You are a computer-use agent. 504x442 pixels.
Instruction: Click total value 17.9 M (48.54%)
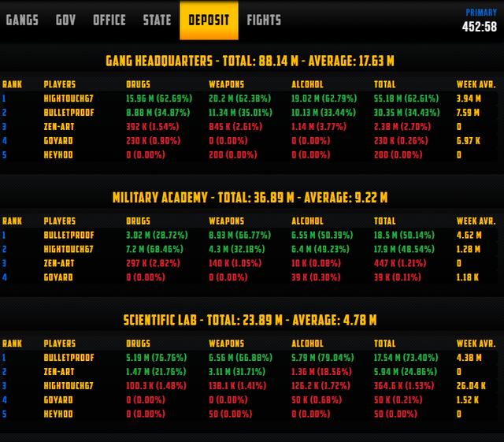point(404,249)
